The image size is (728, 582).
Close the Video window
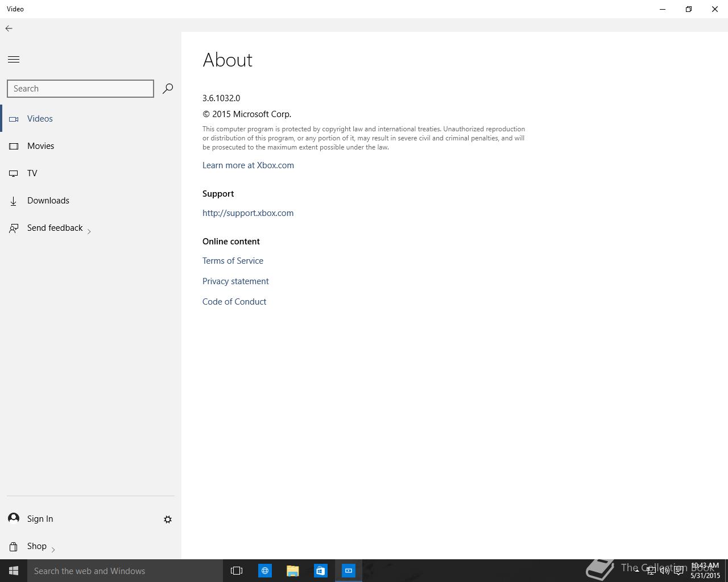point(715,9)
